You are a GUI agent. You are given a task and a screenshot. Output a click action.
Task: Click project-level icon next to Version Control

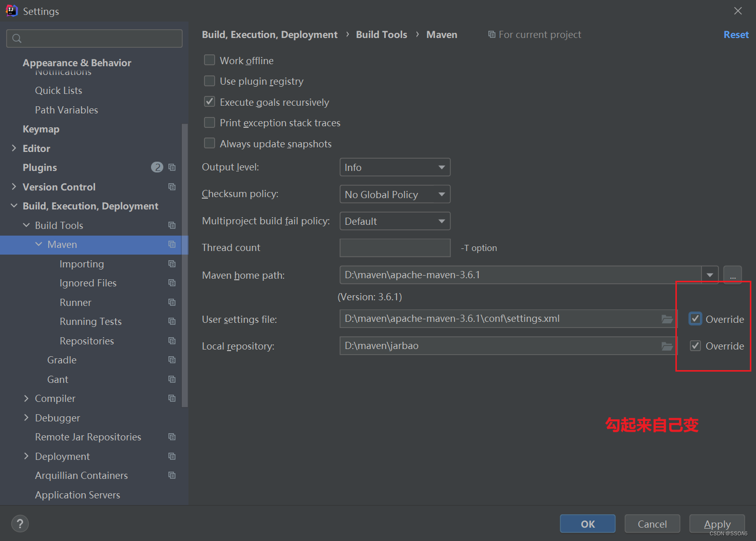pos(172,187)
